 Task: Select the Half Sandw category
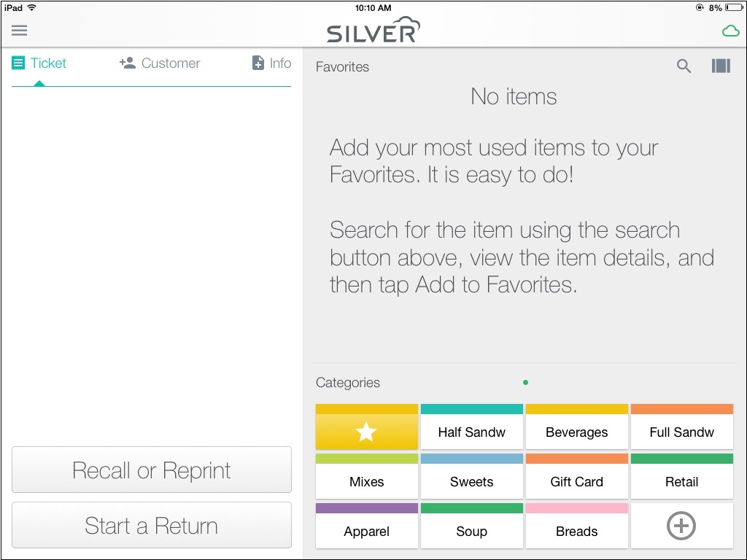click(472, 427)
